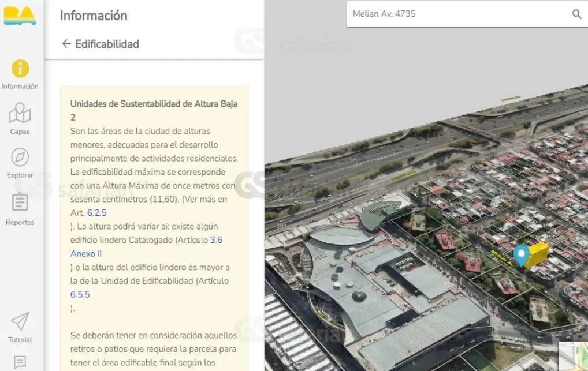Open the Capas map layers panel

20,119
